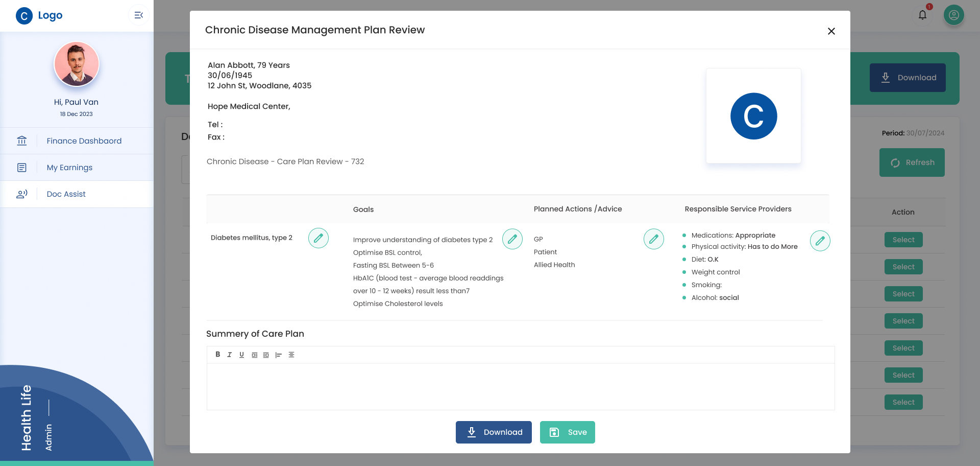This screenshot has width=980, height=466.
Task: Click the float-left block icon in editor toolbar
Action: tap(254, 355)
